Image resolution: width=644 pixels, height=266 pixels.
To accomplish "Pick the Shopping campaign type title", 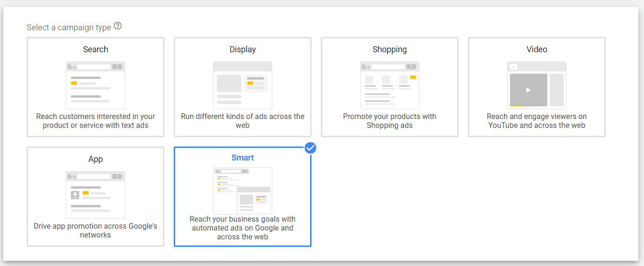I will pos(389,49).
